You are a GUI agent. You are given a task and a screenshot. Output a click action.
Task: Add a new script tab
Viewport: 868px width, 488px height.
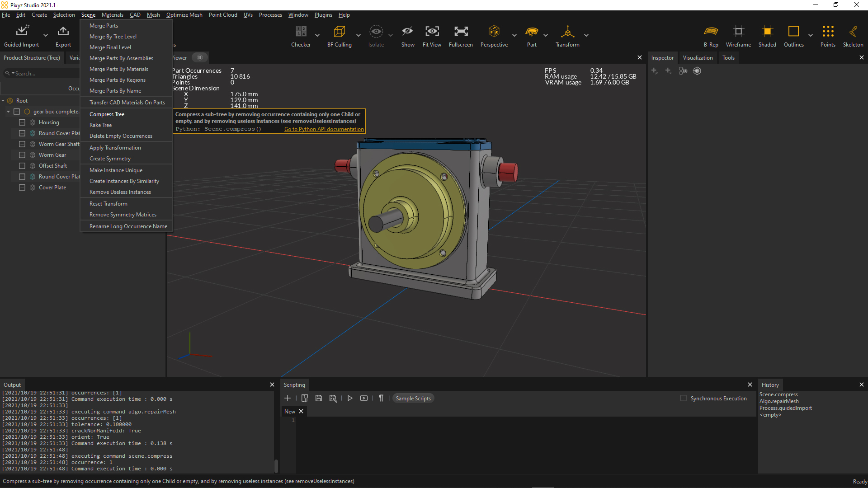[x=288, y=398]
